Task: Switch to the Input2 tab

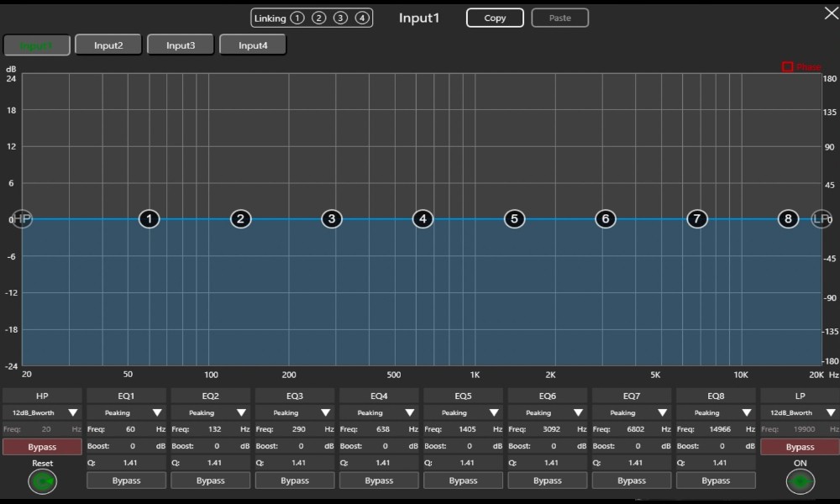Action: pyautogui.click(x=108, y=45)
